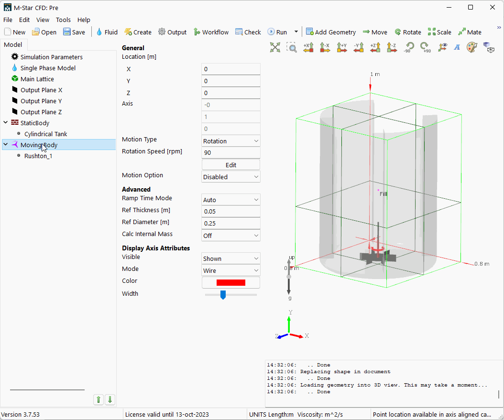Open the Help menu
The image size is (504, 420).
click(84, 20)
